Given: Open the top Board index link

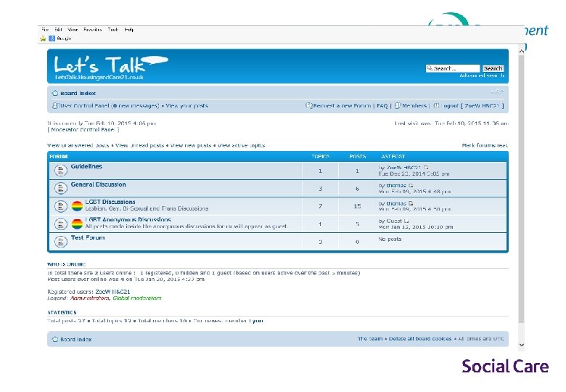Looking at the screenshot, I should click(x=78, y=93).
